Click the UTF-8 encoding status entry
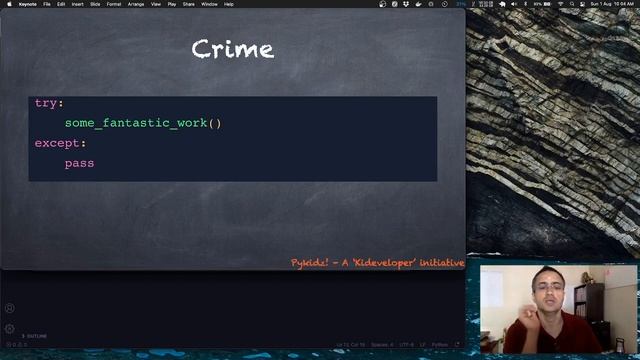 pos(406,345)
